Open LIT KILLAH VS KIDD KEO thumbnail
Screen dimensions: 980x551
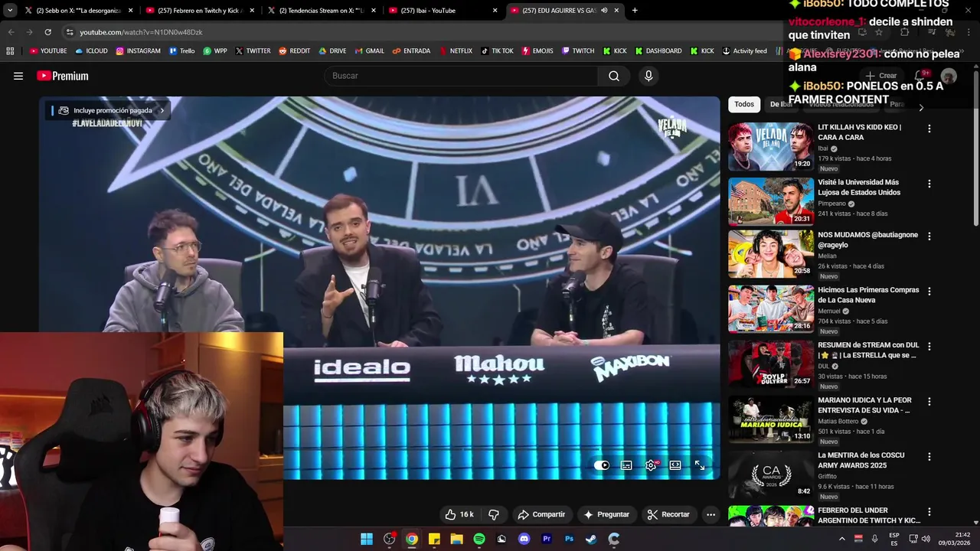tap(770, 146)
